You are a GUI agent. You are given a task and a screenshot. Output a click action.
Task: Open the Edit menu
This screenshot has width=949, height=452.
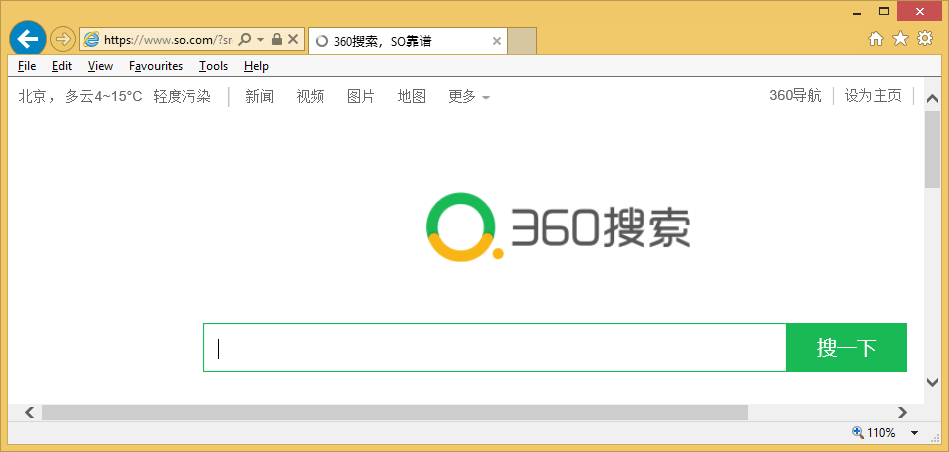(x=62, y=66)
